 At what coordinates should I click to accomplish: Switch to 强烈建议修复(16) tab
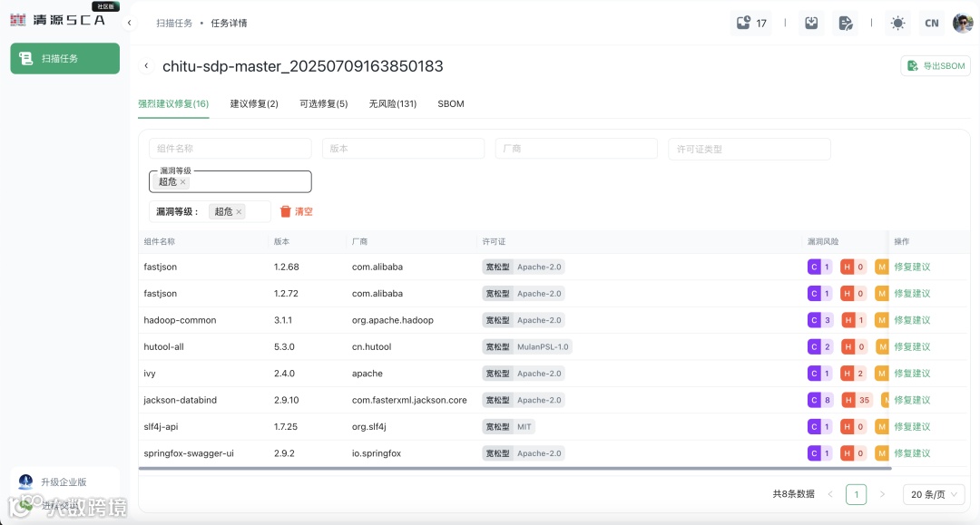click(x=173, y=103)
